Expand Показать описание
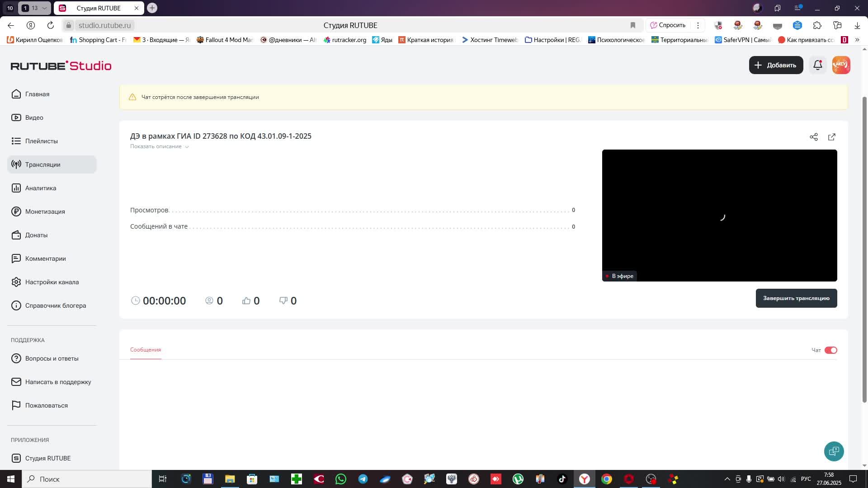Image resolution: width=868 pixels, height=488 pixels. click(159, 146)
